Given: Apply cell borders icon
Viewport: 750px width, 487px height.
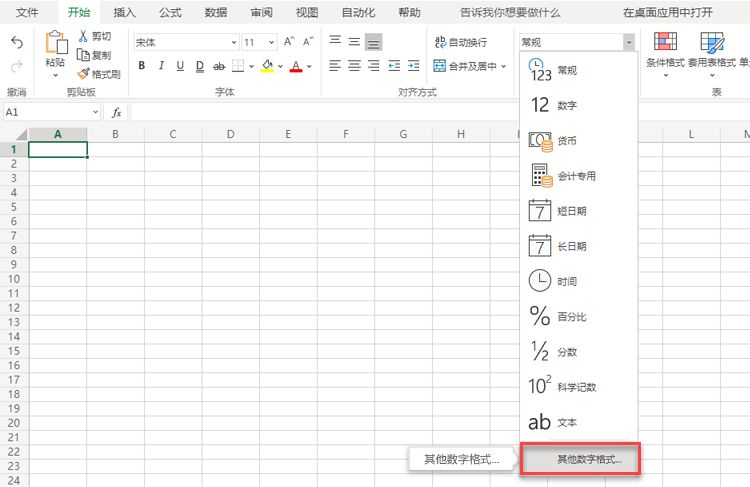Looking at the screenshot, I should click(x=238, y=66).
